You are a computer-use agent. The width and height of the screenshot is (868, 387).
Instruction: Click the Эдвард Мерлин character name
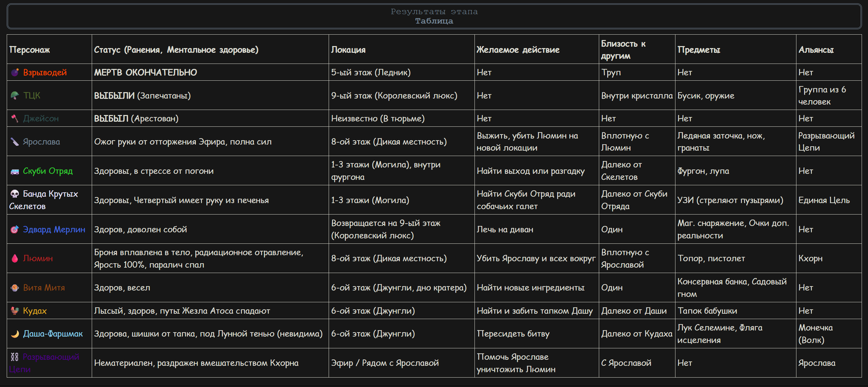54,230
